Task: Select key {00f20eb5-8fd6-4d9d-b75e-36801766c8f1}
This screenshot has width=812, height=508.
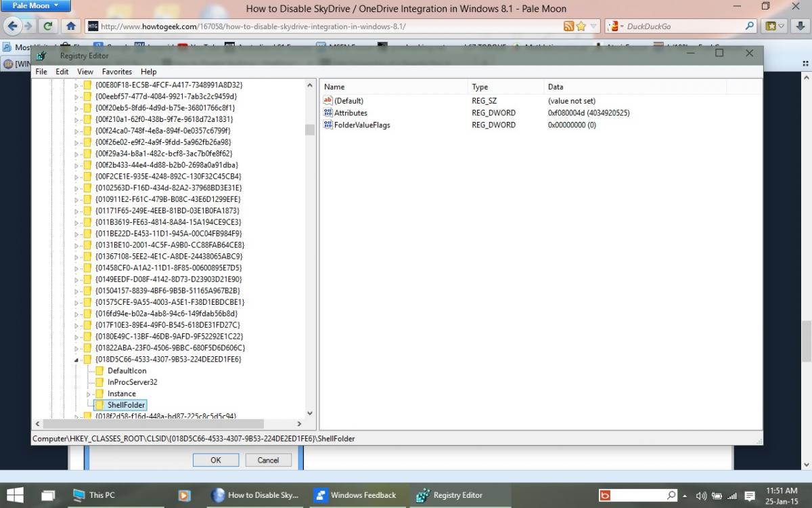Action: (x=165, y=108)
